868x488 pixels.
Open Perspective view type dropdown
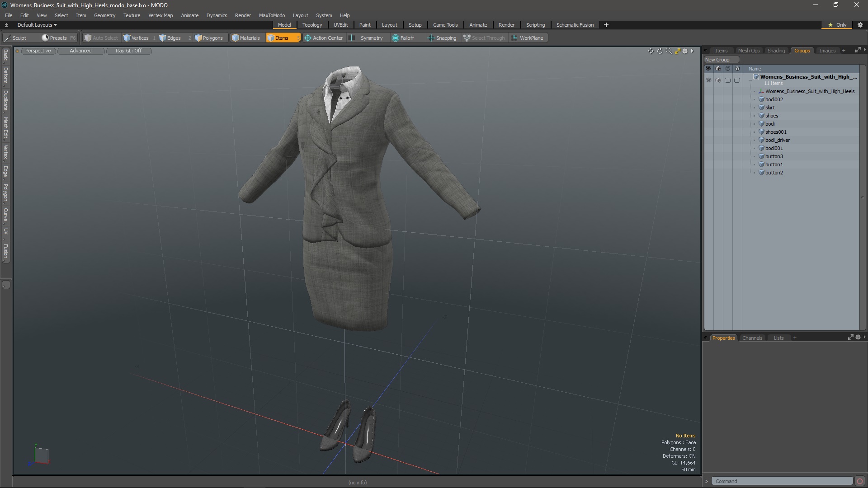(x=38, y=51)
